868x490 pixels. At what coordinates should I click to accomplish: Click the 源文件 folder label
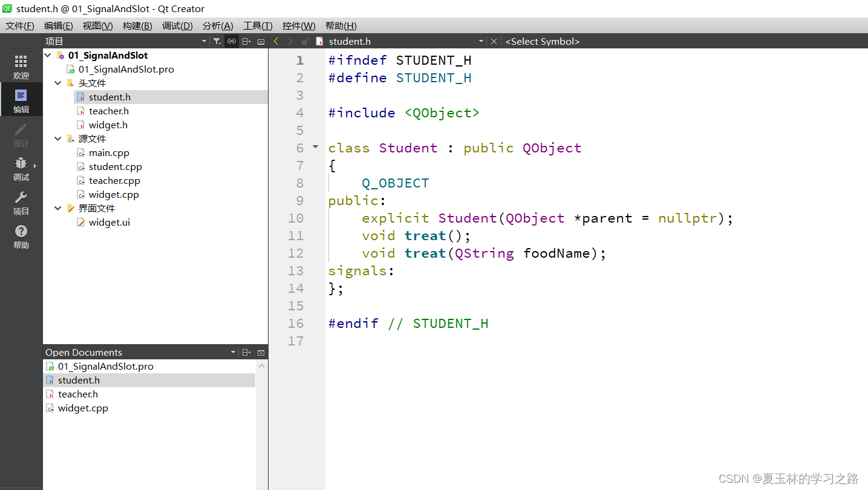point(92,139)
